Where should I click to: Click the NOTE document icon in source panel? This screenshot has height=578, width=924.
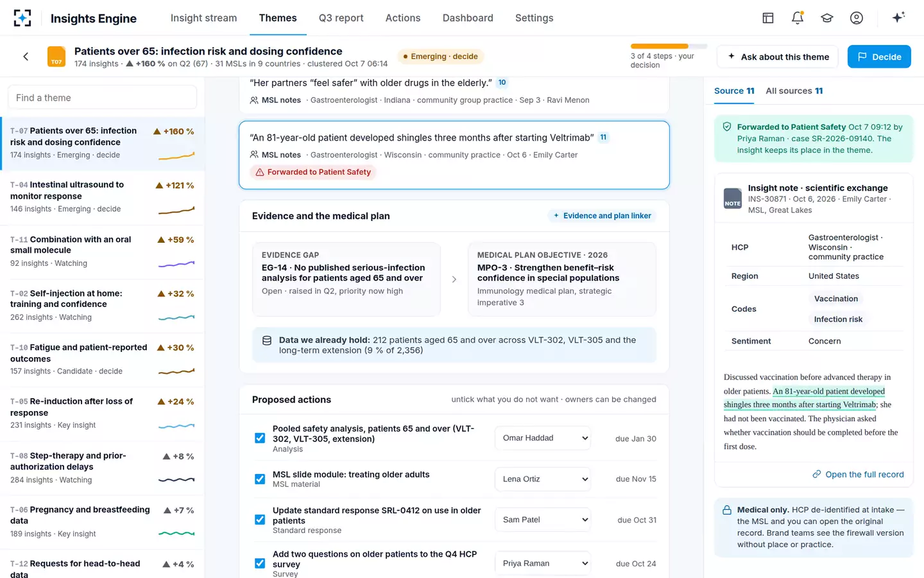[733, 198]
